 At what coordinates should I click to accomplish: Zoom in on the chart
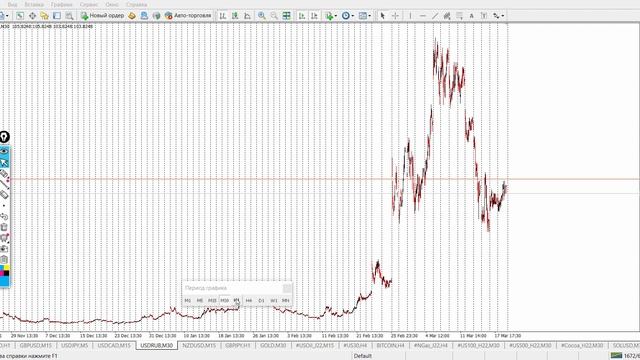click(262, 16)
